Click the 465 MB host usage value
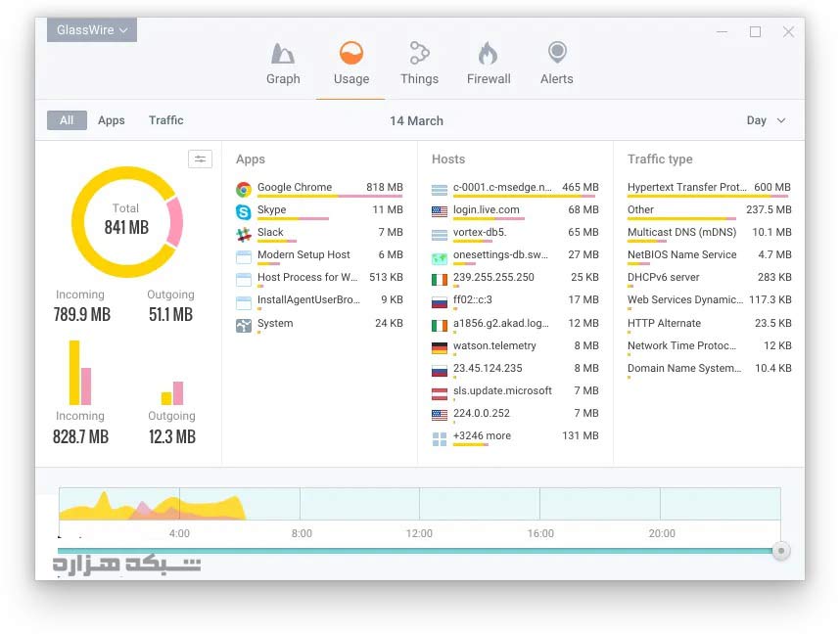 point(581,188)
